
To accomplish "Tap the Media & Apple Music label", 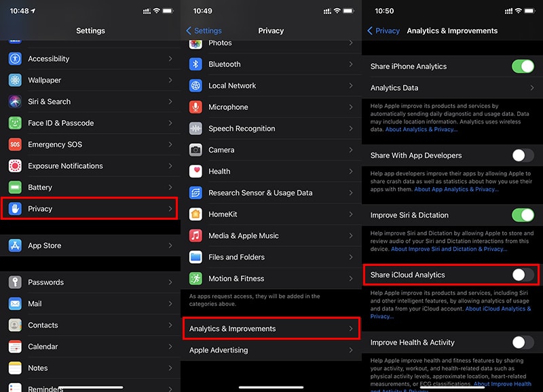I will pos(244,236).
